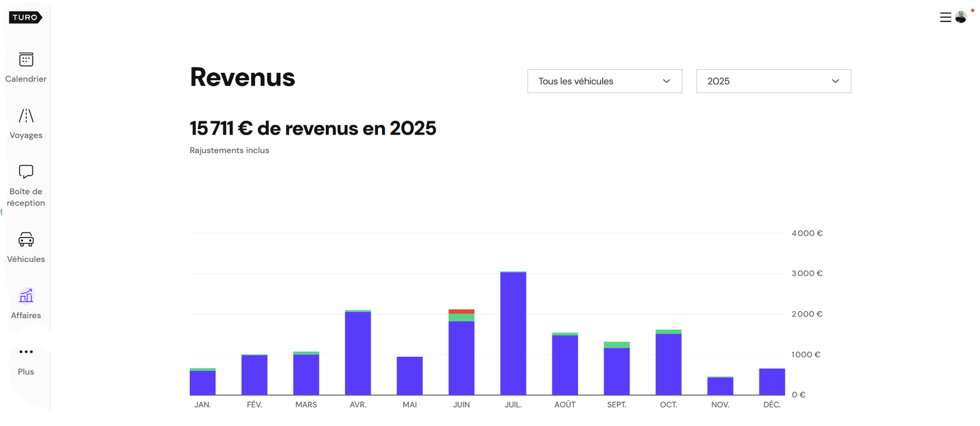Open the Plus three-dots icon

point(26,352)
